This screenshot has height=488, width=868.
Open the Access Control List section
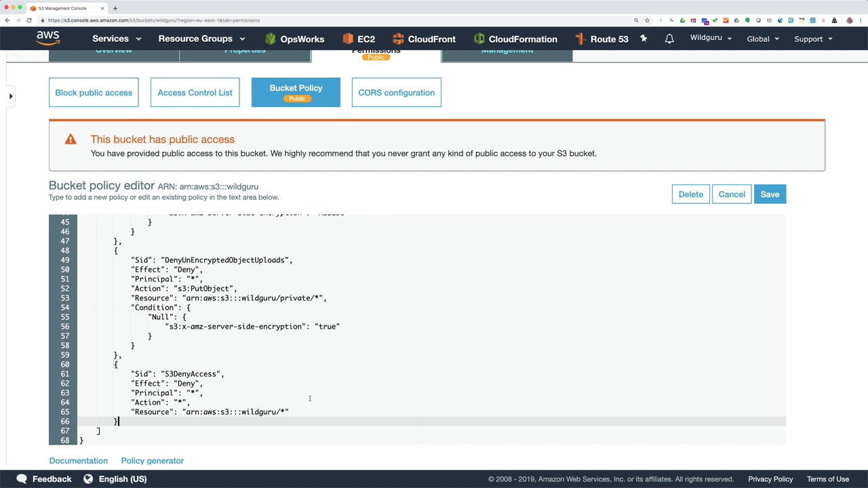[x=195, y=93]
